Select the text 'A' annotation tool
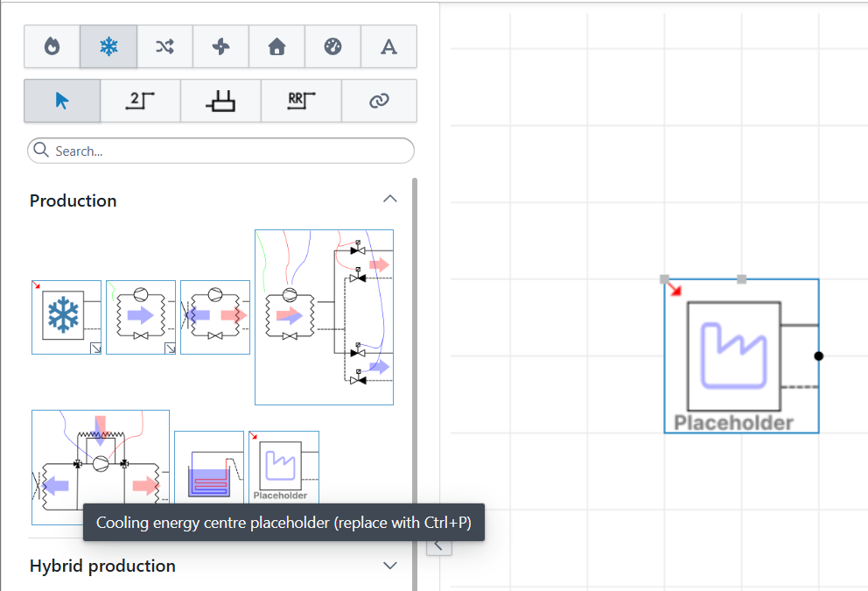This screenshot has height=591, width=868. point(388,47)
